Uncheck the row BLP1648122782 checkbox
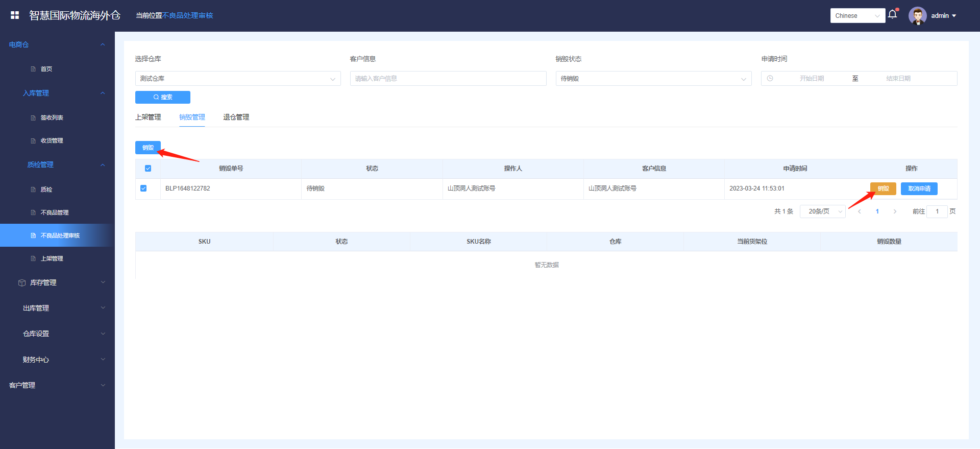Viewport: 980px width, 449px height. click(143, 188)
